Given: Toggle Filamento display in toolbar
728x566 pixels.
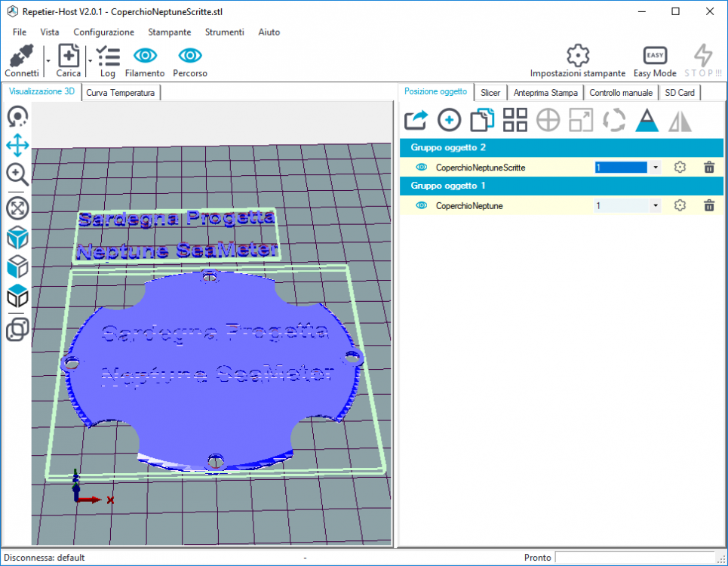Looking at the screenshot, I should tap(145, 57).
